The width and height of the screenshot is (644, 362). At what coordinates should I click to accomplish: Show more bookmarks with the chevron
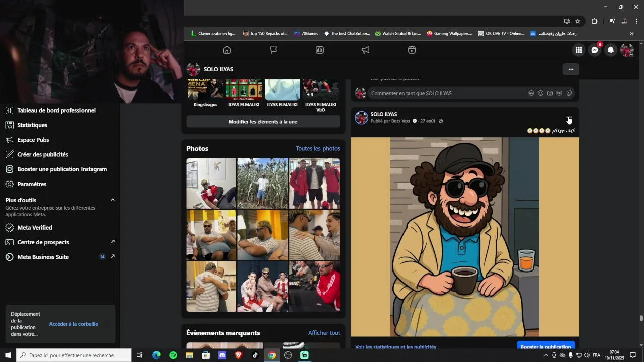tap(632, 34)
